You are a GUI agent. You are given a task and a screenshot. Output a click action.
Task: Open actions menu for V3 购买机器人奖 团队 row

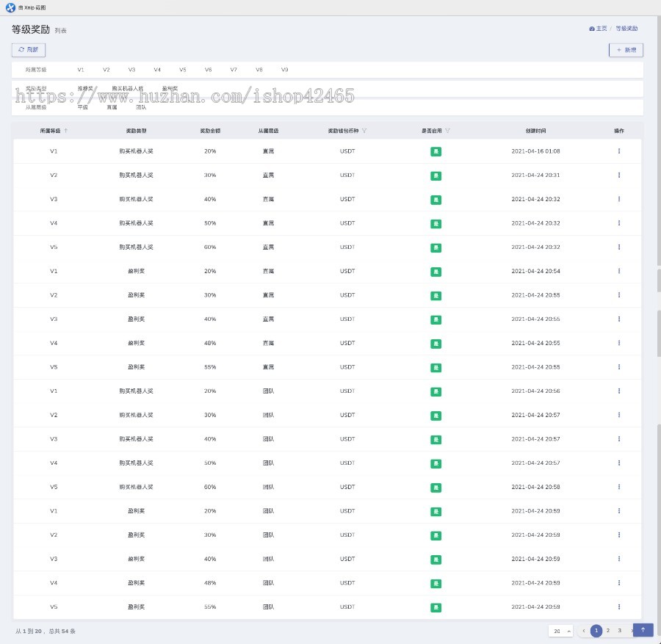619,439
